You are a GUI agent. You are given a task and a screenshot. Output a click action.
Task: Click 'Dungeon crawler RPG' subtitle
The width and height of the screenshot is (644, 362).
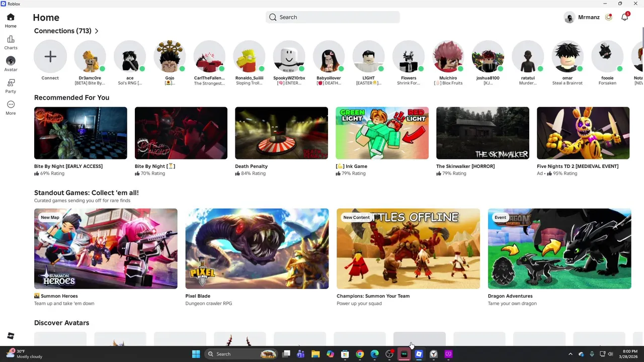tap(209, 304)
